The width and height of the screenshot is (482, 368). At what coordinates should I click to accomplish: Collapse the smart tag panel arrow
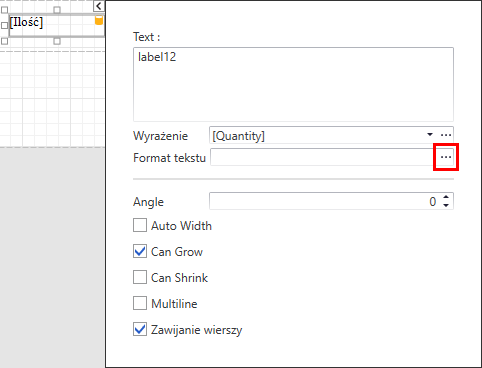point(99,6)
